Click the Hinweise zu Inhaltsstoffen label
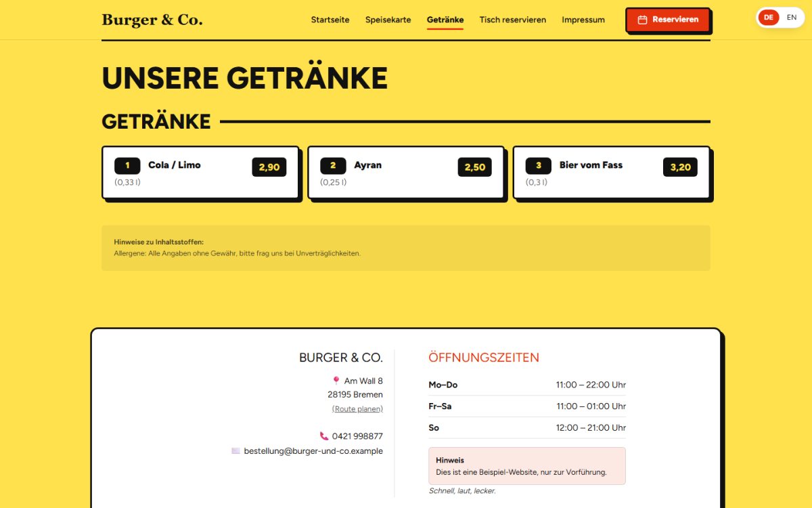This screenshot has height=508, width=812. coord(159,242)
